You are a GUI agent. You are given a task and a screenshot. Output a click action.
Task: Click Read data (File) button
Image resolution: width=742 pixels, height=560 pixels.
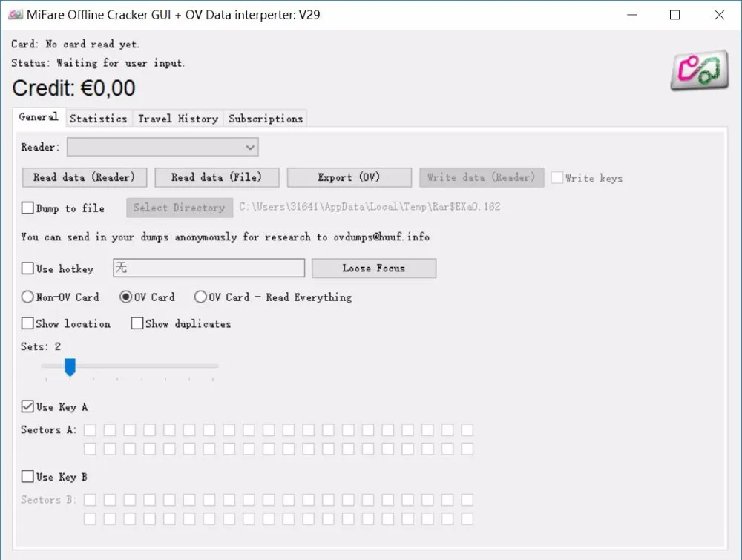(216, 177)
